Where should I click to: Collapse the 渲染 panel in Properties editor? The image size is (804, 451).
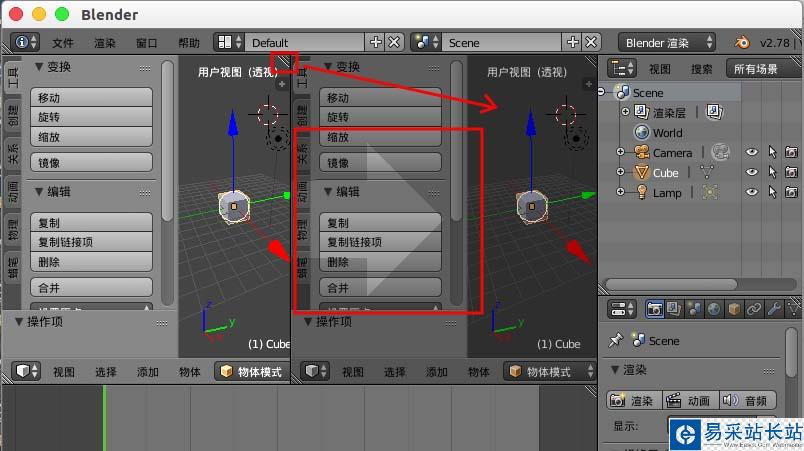coord(615,370)
